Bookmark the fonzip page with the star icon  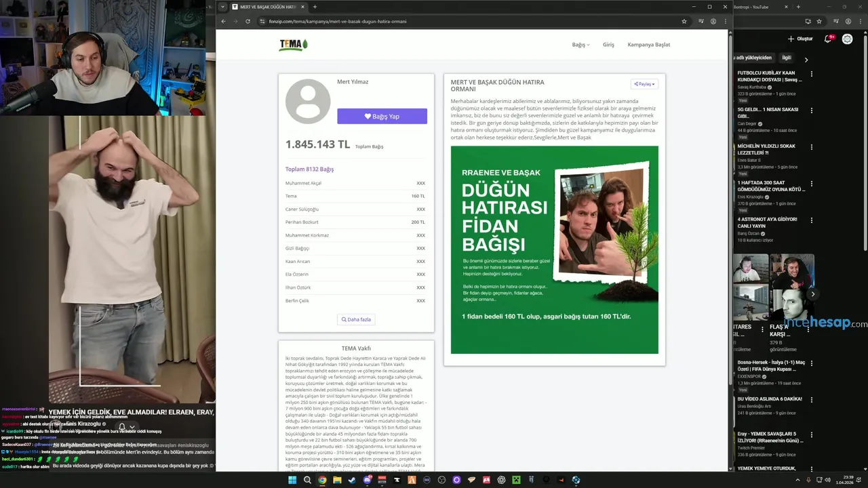(x=684, y=21)
